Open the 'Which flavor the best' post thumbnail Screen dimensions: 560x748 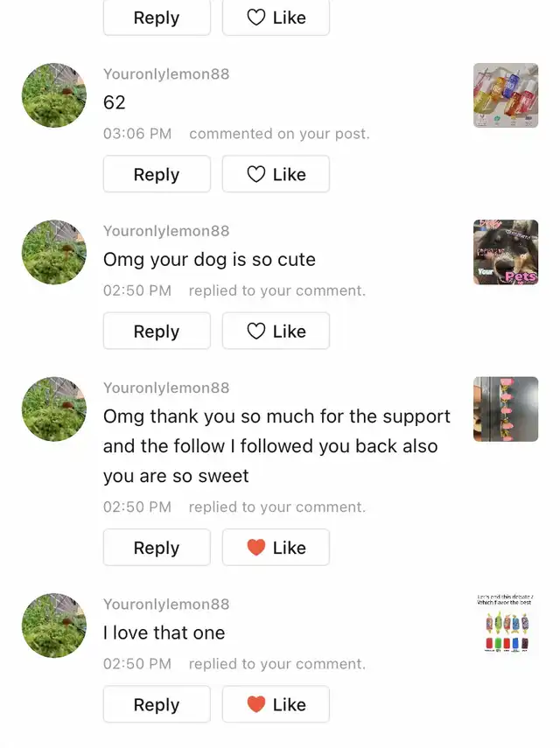pyautogui.click(x=506, y=624)
